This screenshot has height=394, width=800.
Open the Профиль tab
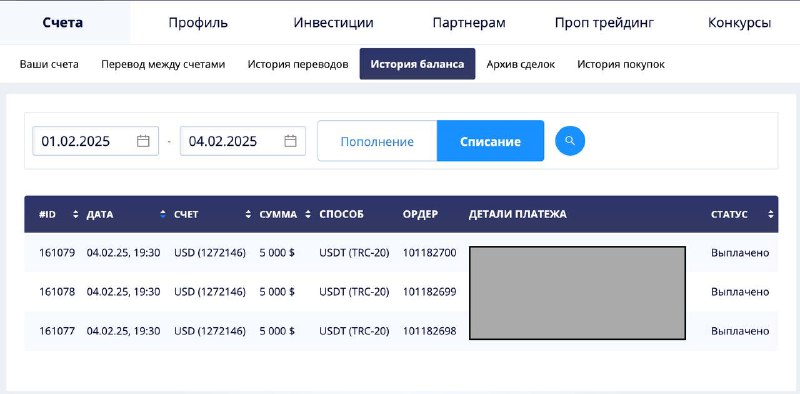tap(198, 23)
